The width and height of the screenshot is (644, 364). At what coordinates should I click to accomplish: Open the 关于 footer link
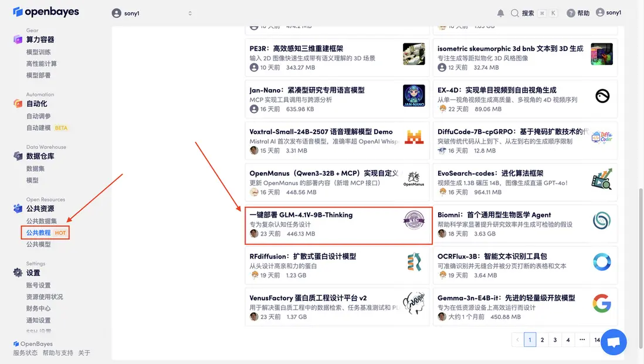tap(84, 353)
